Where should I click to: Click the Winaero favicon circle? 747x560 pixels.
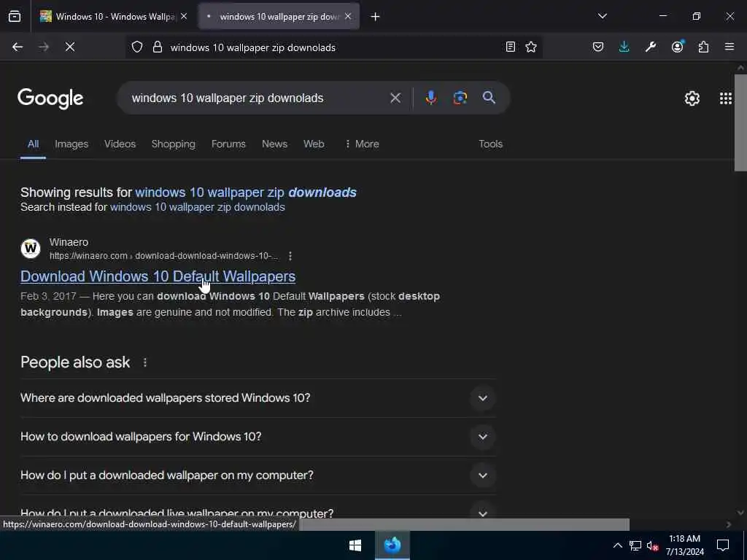tap(31, 249)
